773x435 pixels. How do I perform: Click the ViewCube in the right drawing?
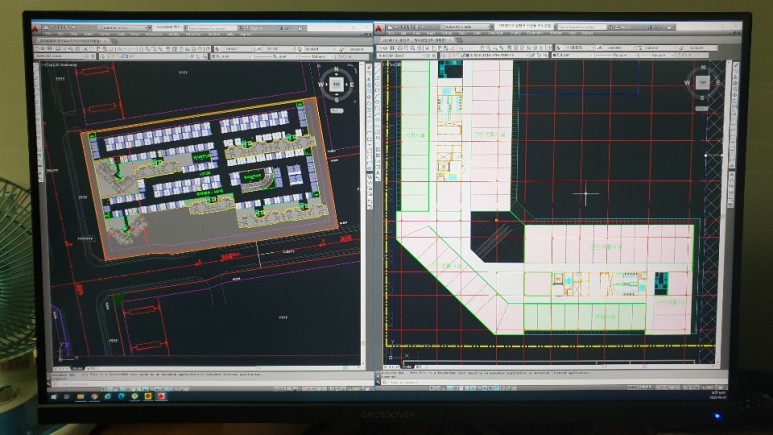click(x=703, y=82)
